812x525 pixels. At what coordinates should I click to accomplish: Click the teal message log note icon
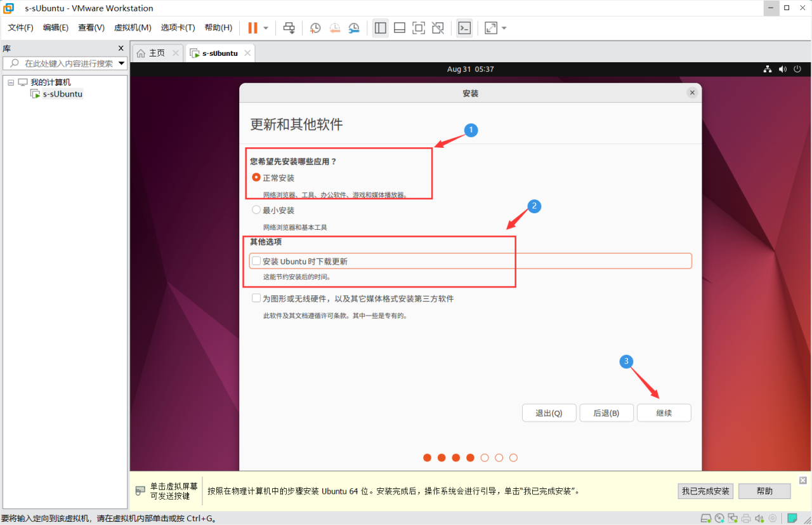click(x=792, y=518)
